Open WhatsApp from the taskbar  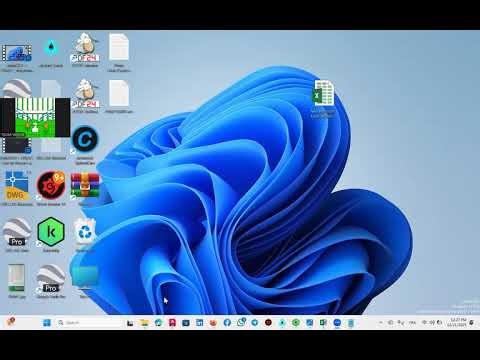(x=241, y=322)
